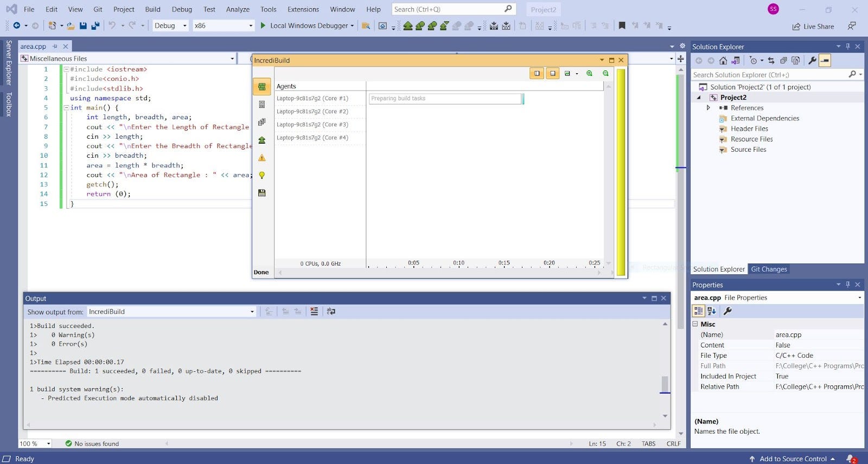Toggle the IncrediBuild bottom pane layout button

553,73
